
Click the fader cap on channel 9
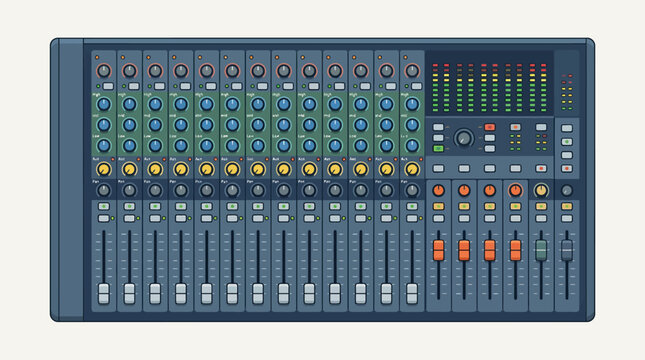(x=309, y=293)
